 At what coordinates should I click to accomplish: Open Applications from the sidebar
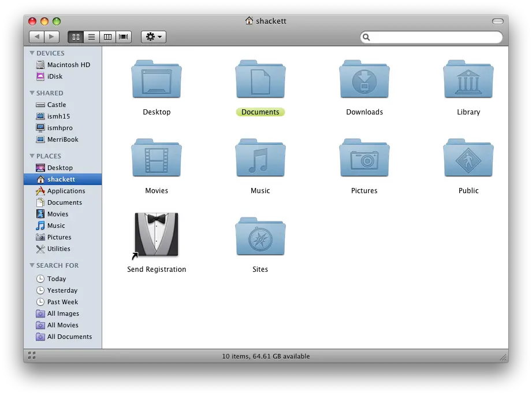(63, 191)
